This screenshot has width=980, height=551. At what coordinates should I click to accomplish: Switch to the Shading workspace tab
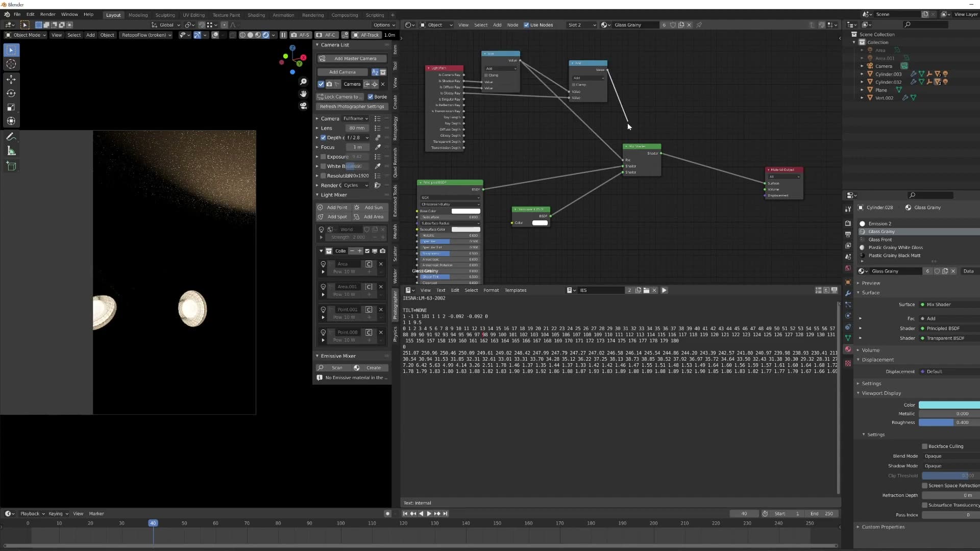click(256, 15)
